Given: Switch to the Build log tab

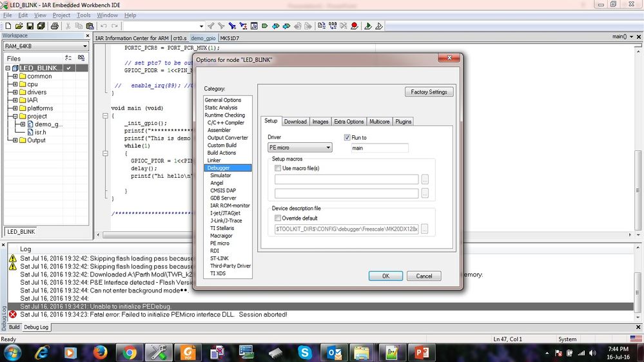Looking at the screenshot, I should [14, 327].
